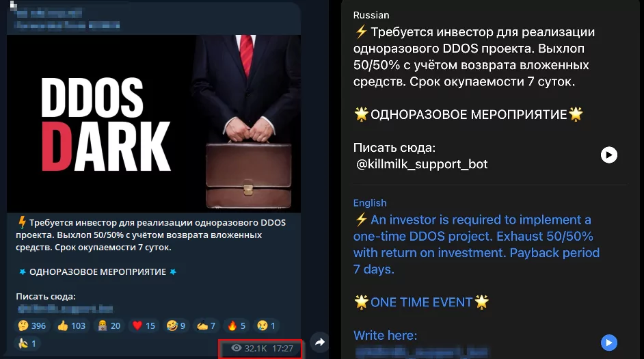Click the writing hand reaction with 7
Viewport: 644px width, 359px height.
pyautogui.click(x=206, y=325)
